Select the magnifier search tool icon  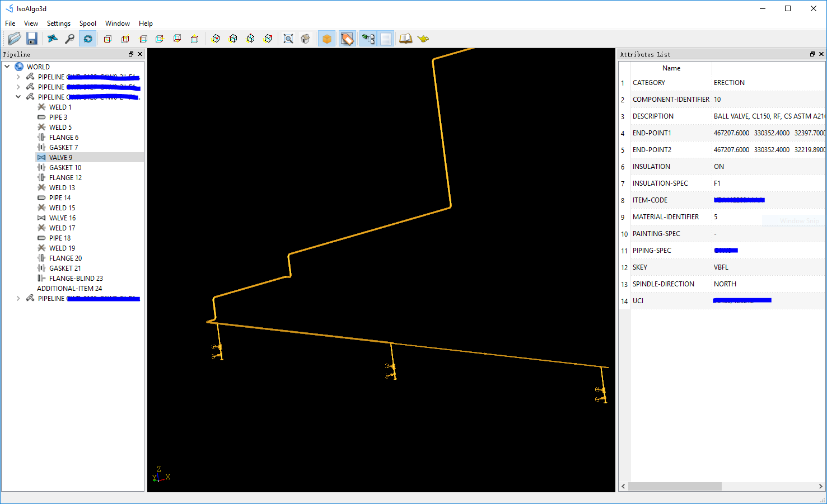coord(70,39)
